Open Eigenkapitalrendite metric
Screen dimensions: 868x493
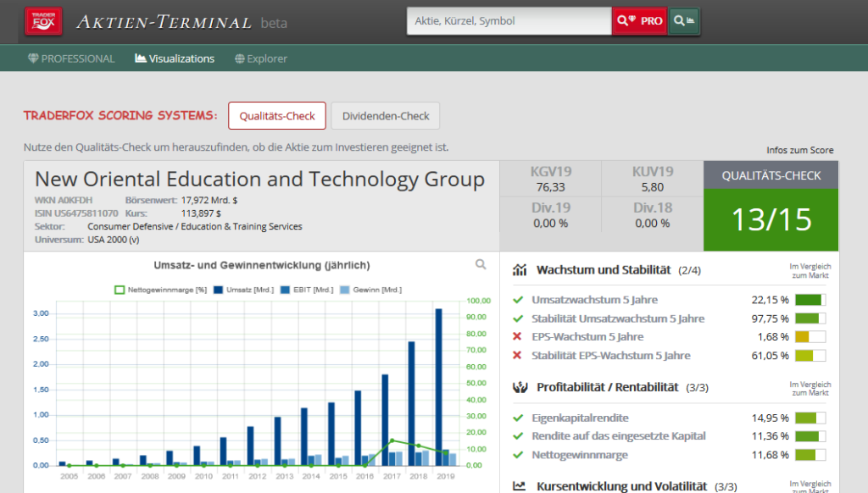(580, 418)
